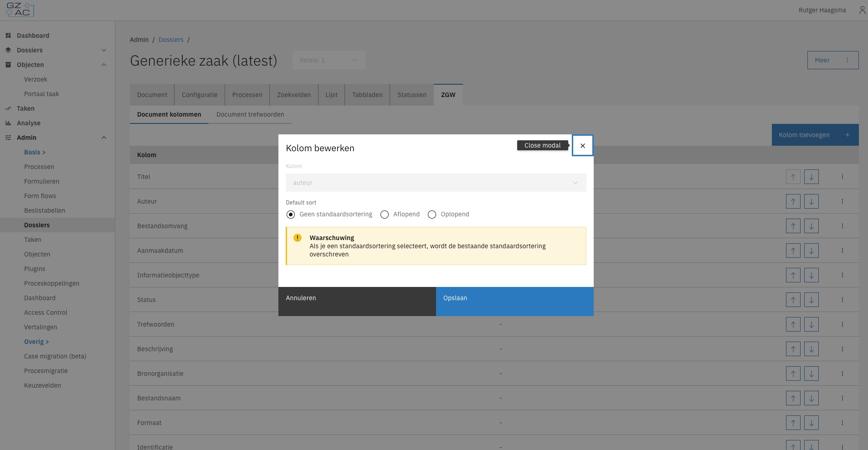This screenshot has height=450, width=868.
Task: Close the Kolom bewerken modal
Action: 582,146
